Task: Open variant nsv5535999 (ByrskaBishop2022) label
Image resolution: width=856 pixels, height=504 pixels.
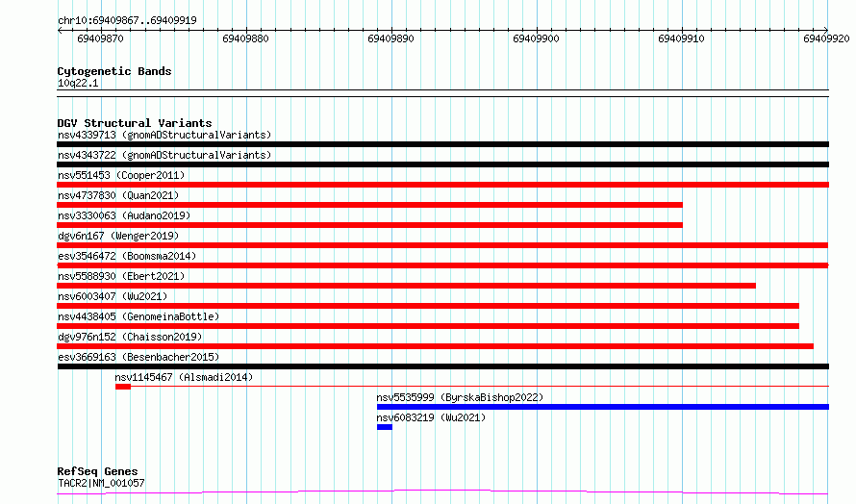Action: pyautogui.click(x=460, y=397)
